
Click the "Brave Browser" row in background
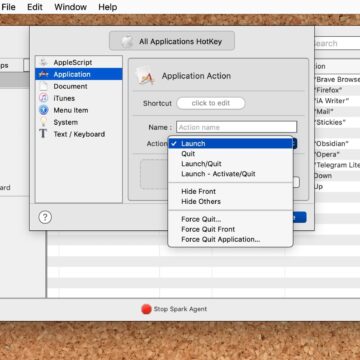click(x=337, y=79)
